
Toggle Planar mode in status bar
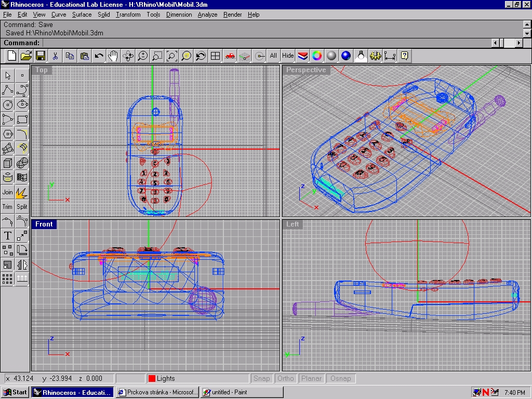(x=311, y=378)
